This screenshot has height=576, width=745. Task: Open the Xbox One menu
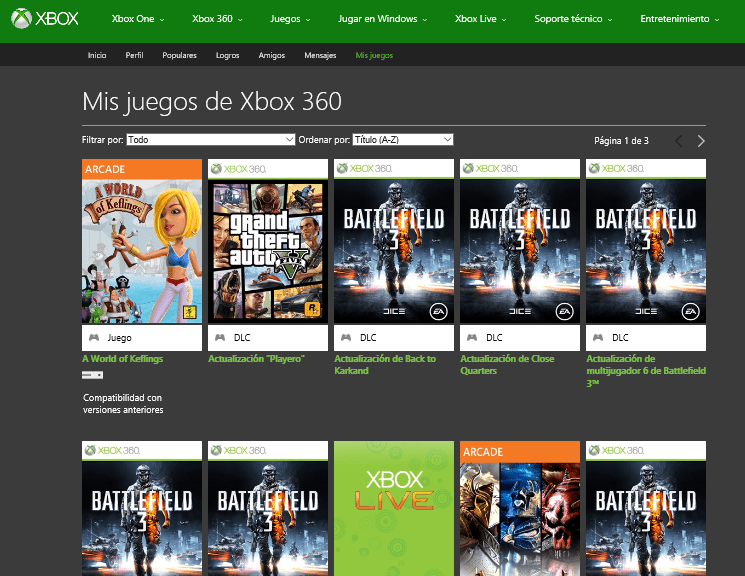pyautogui.click(x=138, y=19)
